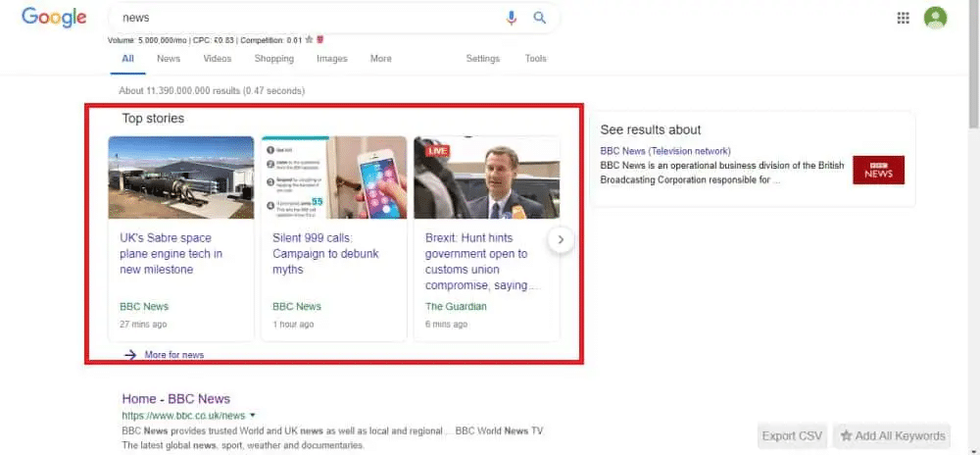Open the Settings menu
Screen dimensions: 980x455
[x=482, y=58]
